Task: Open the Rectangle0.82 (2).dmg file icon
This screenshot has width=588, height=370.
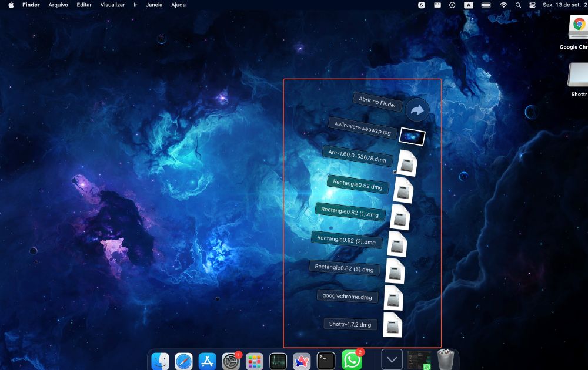Action: [397, 244]
